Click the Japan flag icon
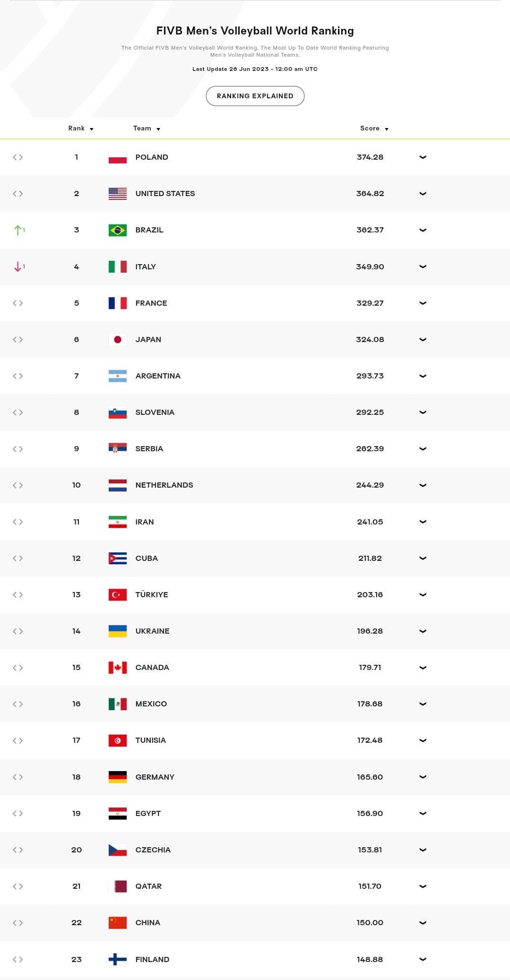 coord(118,340)
